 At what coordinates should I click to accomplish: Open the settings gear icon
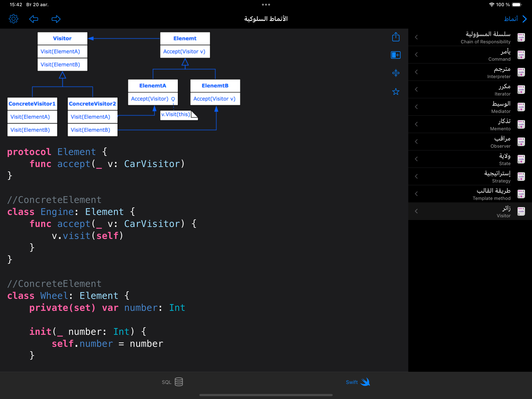14,19
